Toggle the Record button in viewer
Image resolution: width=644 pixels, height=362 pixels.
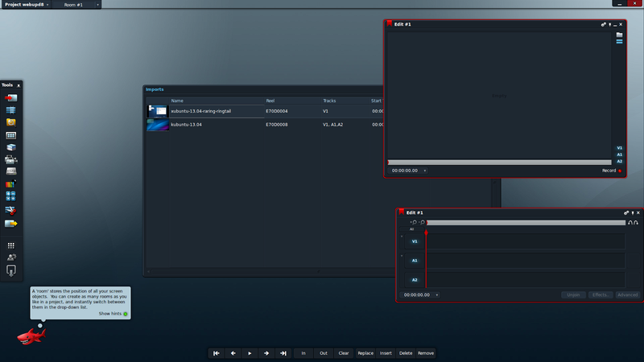click(x=612, y=171)
